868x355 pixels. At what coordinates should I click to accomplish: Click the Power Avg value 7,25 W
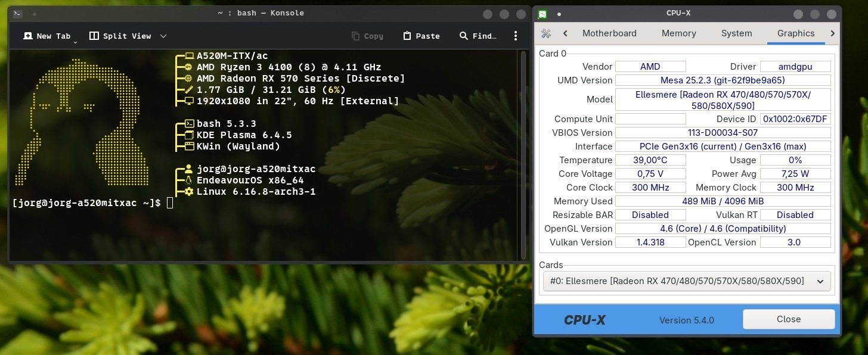pyautogui.click(x=795, y=174)
